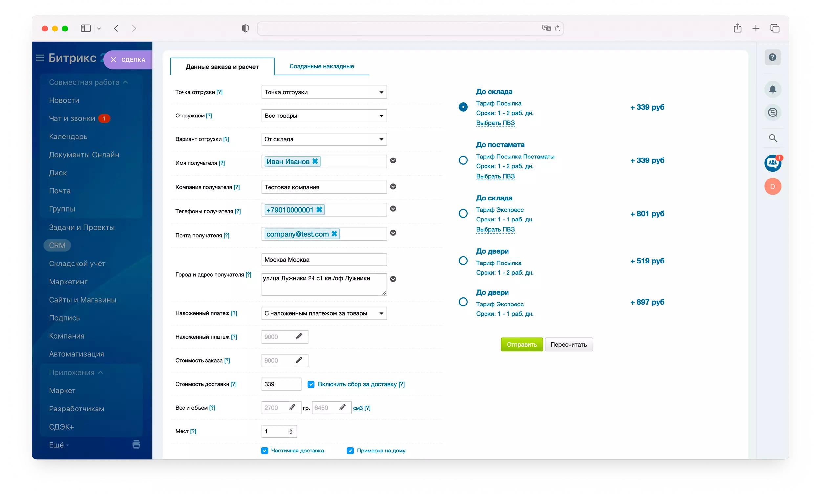Open Вариант отгрузки dropdown
The height and width of the screenshot is (504, 821).
tap(324, 139)
